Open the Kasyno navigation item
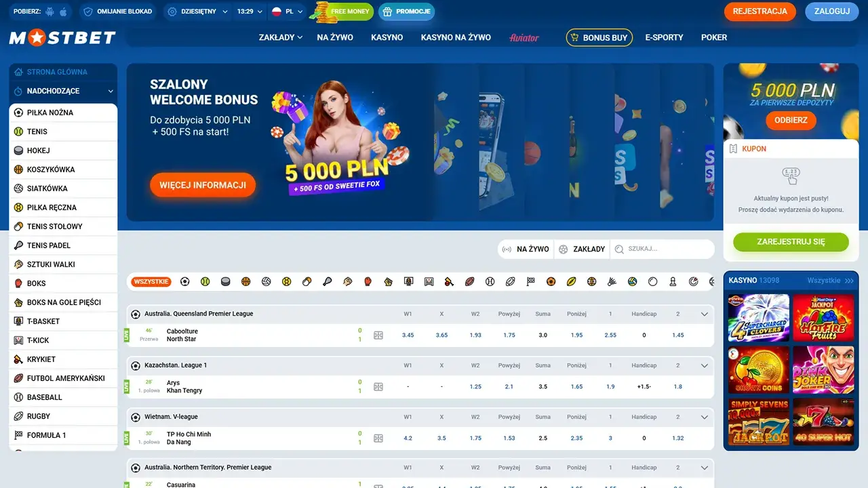This screenshot has height=488, width=868. pyautogui.click(x=387, y=37)
